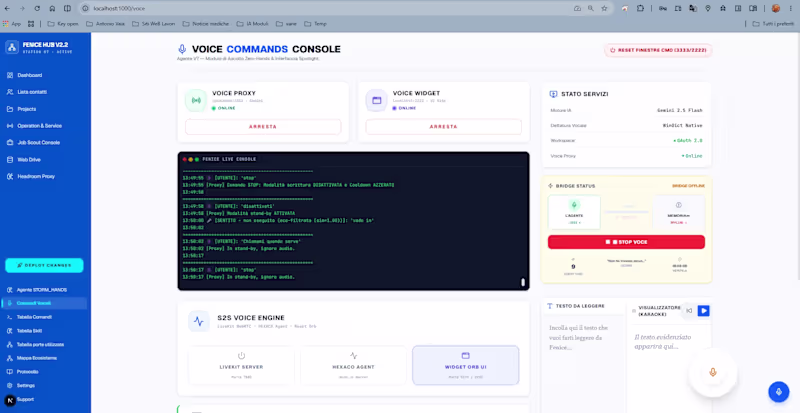
Task: Open Tabella Comandi page
Action: tap(34, 317)
